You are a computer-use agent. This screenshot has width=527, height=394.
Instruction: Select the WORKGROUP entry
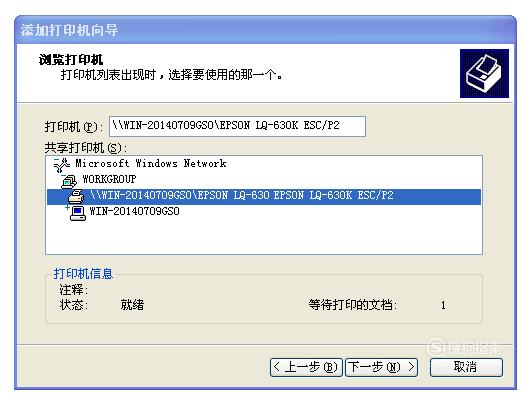(x=109, y=179)
